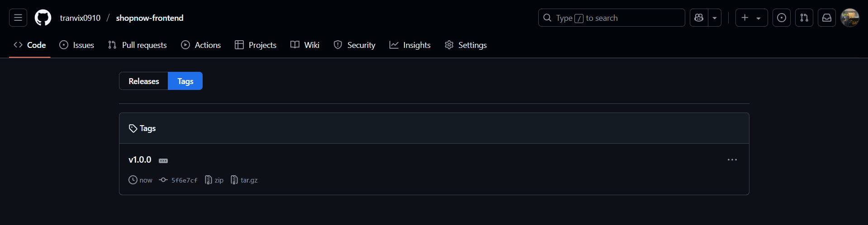The image size is (868, 225).
Task: Go to the GitHub homepage logo
Action: coord(43,18)
